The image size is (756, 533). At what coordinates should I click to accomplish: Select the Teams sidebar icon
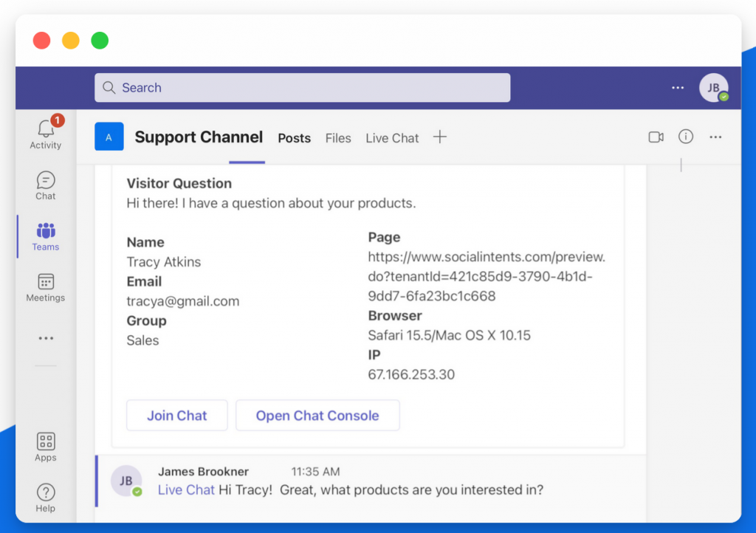46,232
